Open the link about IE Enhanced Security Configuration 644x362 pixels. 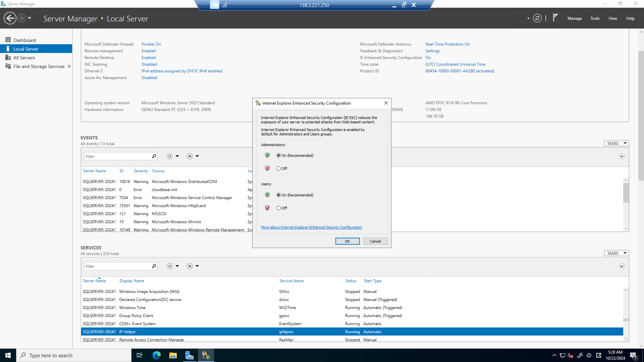tap(311, 227)
